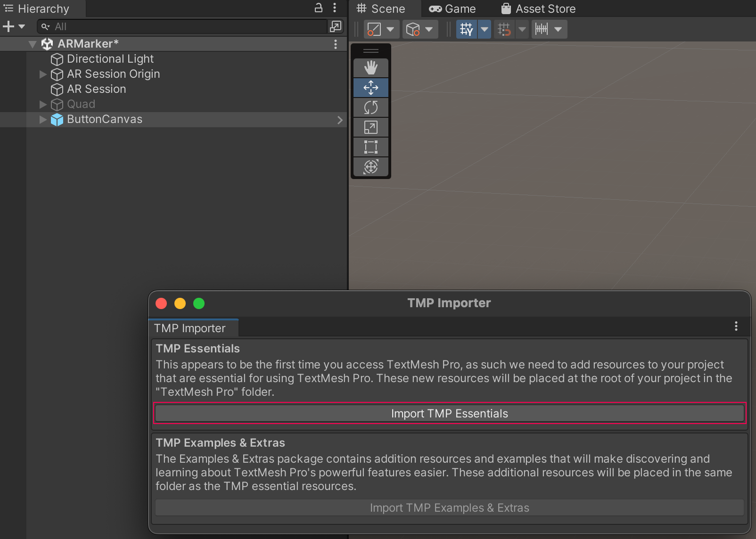Select the Rotate tool
756x539 pixels.
tap(371, 107)
